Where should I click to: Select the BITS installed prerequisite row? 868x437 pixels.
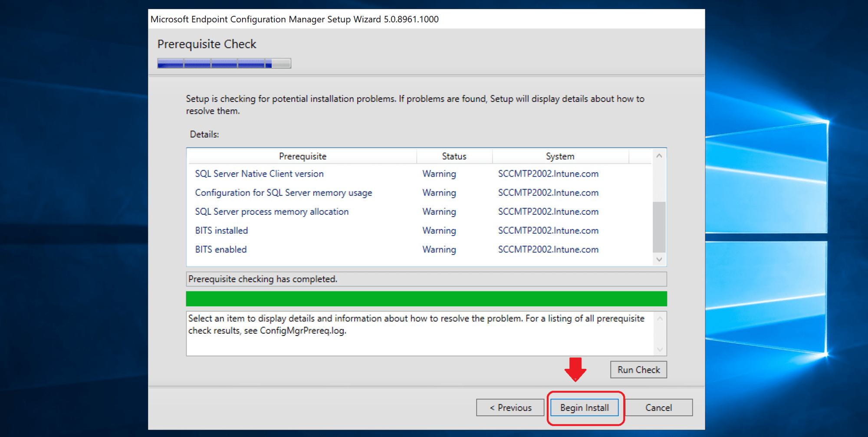pyautogui.click(x=221, y=230)
